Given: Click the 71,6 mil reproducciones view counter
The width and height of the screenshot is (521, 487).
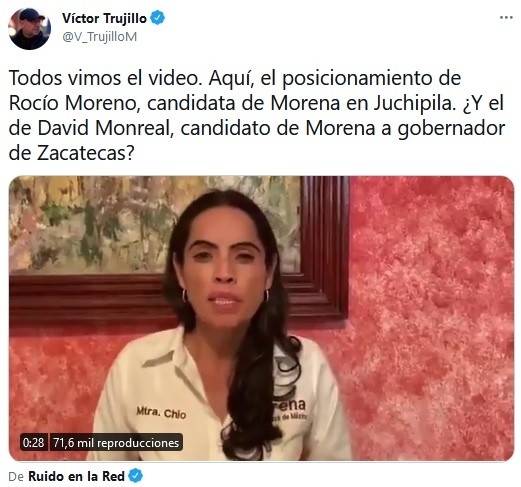Looking at the screenshot, I should (x=116, y=442).
